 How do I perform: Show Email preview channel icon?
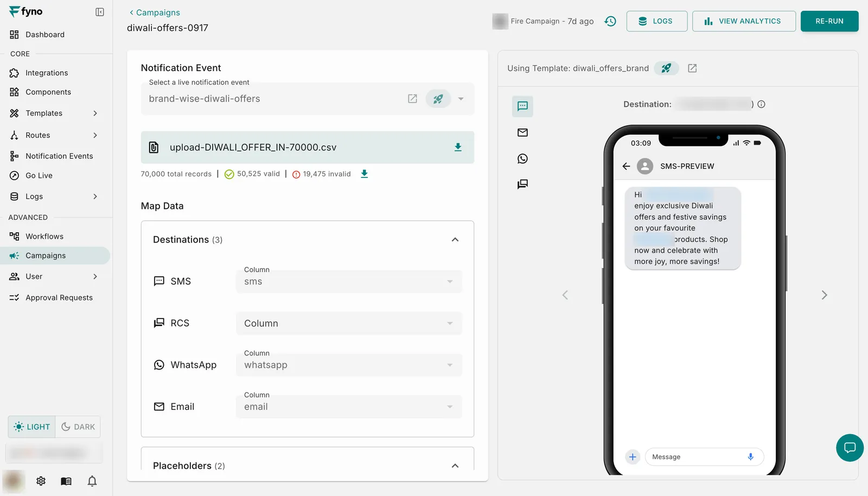coord(522,132)
